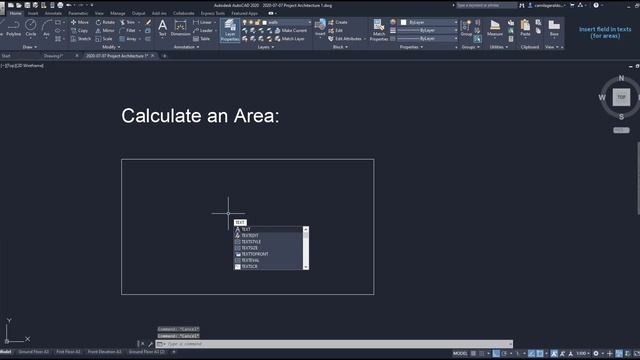Expand the Draw panel dropdown
Screen dimensions: 640x360
pos(29,47)
